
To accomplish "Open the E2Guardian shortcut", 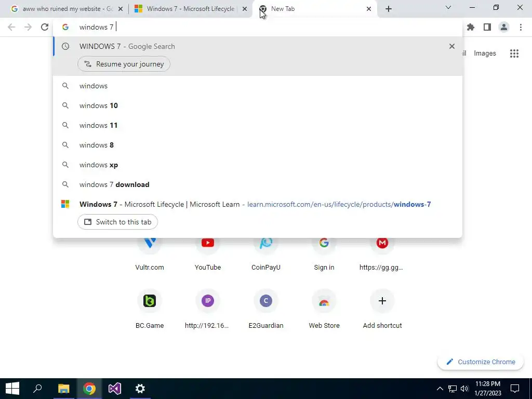I will pyautogui.click(x=266, y=309).
